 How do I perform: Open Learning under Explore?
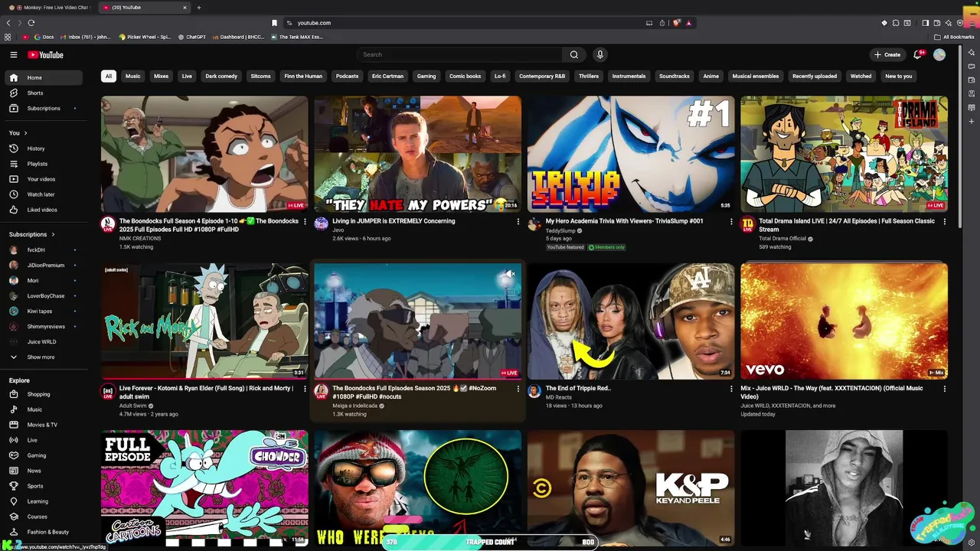44,501
